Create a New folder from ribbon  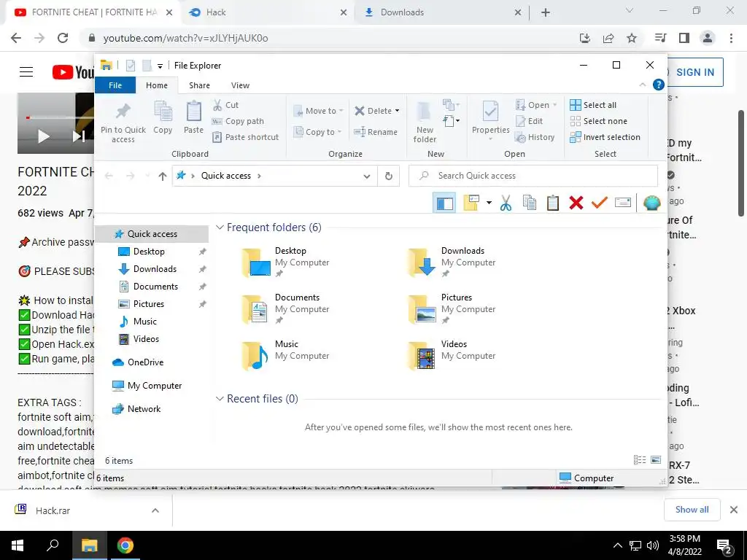[x=425, y=122]
